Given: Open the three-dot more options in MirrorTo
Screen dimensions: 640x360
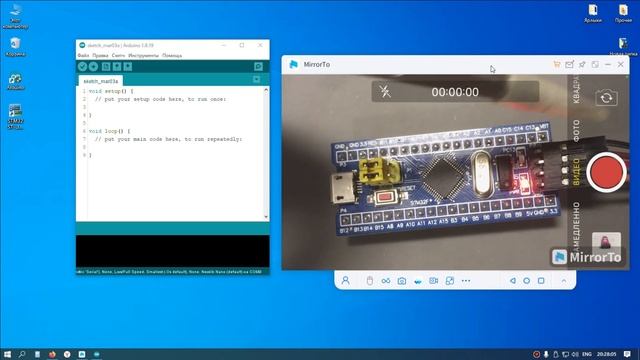Looking at the screenshot, I should [x=466, y=281].
